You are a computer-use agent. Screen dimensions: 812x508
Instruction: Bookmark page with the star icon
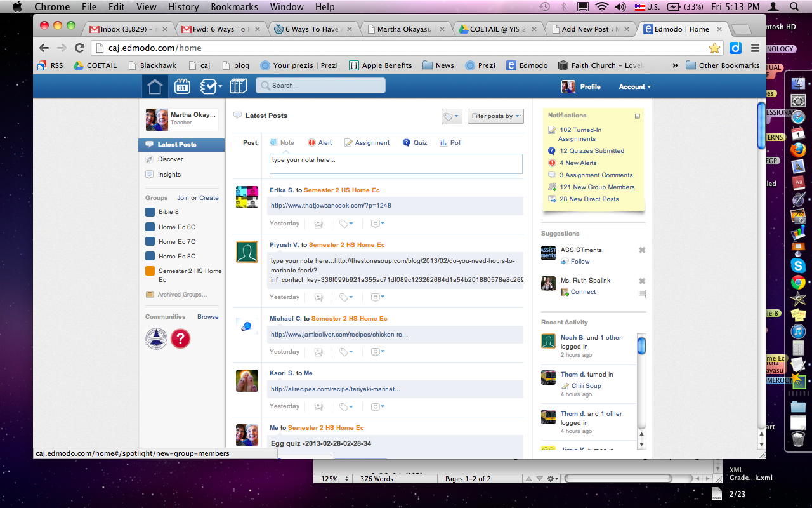tap(714, 48)
